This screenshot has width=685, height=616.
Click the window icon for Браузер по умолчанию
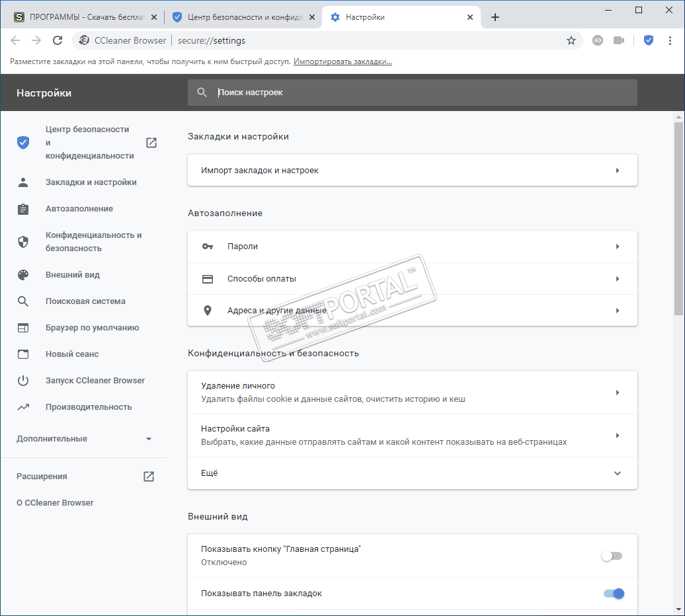pyautogui.click(x=23, y=328)
